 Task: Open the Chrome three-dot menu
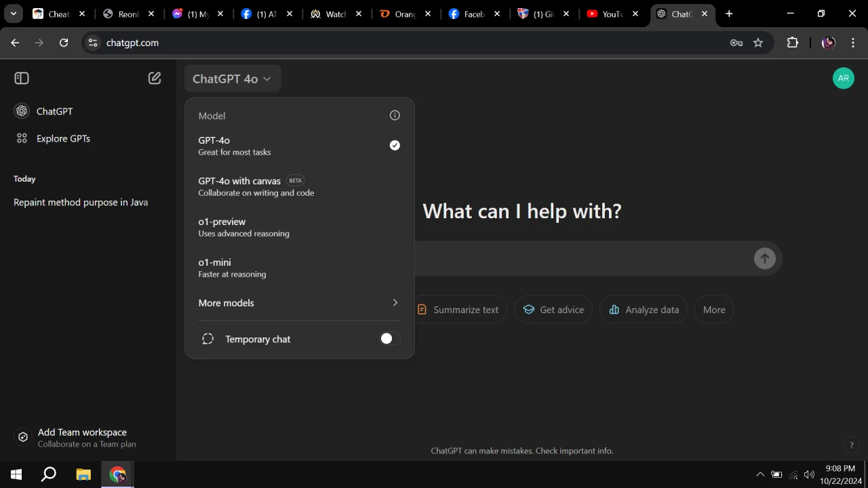click(852, 43)
